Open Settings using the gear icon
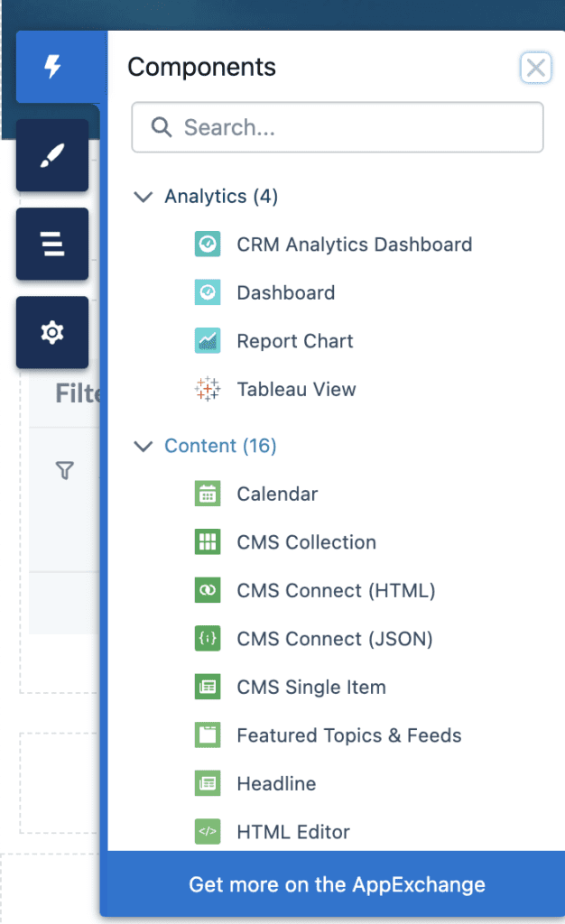 point(51,332)
